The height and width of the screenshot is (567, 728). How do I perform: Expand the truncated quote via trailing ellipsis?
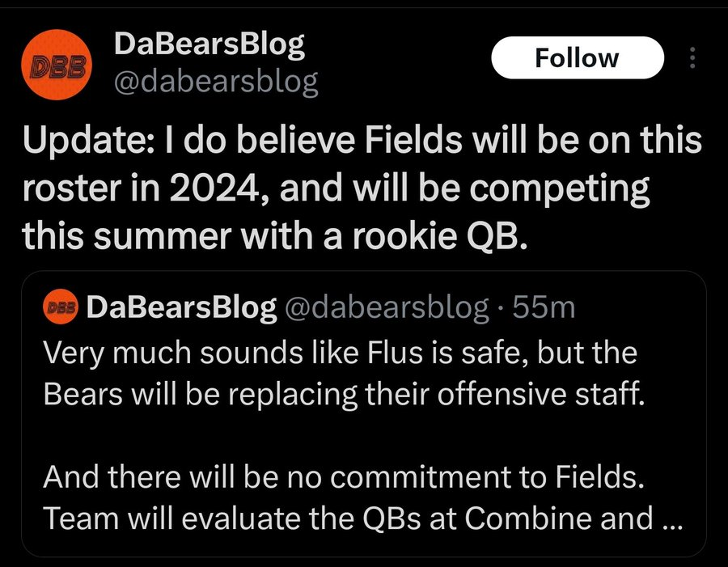(672, 518)
